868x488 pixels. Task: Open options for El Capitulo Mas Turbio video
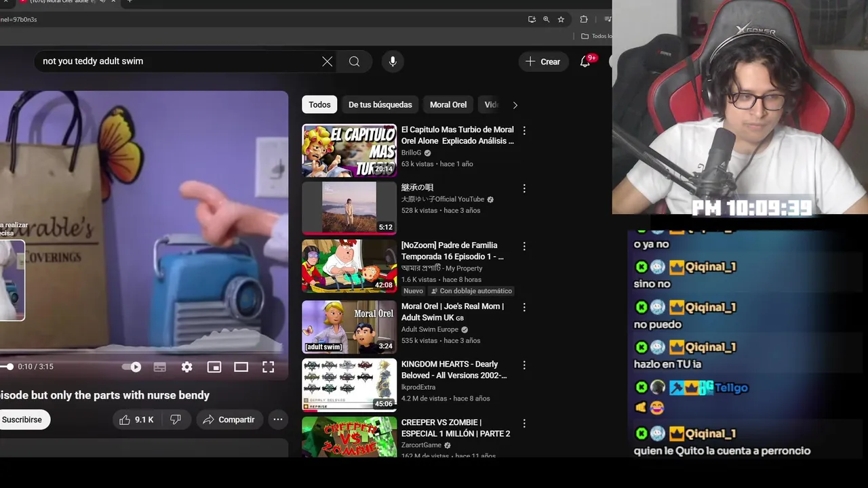[524, 130]
